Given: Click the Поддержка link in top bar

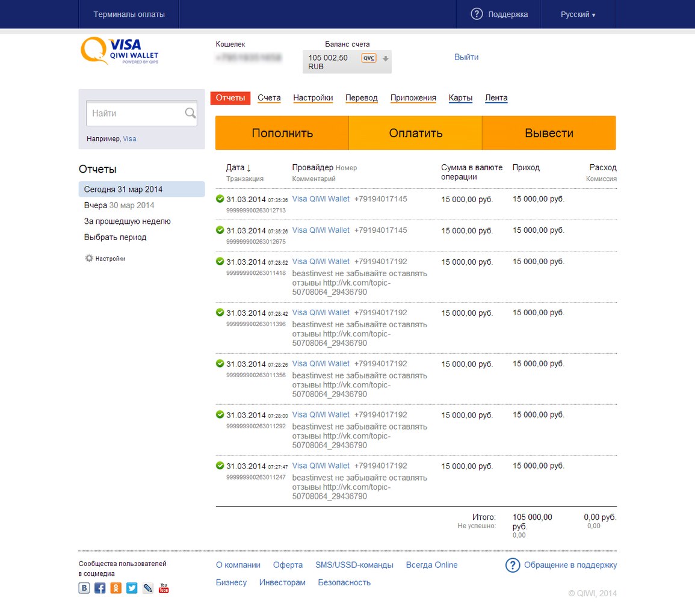Looking at the screenshot, I should [508, 14].
